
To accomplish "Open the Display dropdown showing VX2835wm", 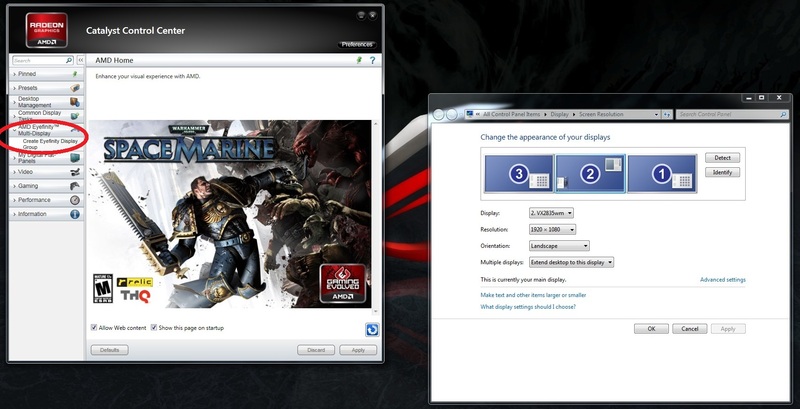I will [x=552, y=213].
